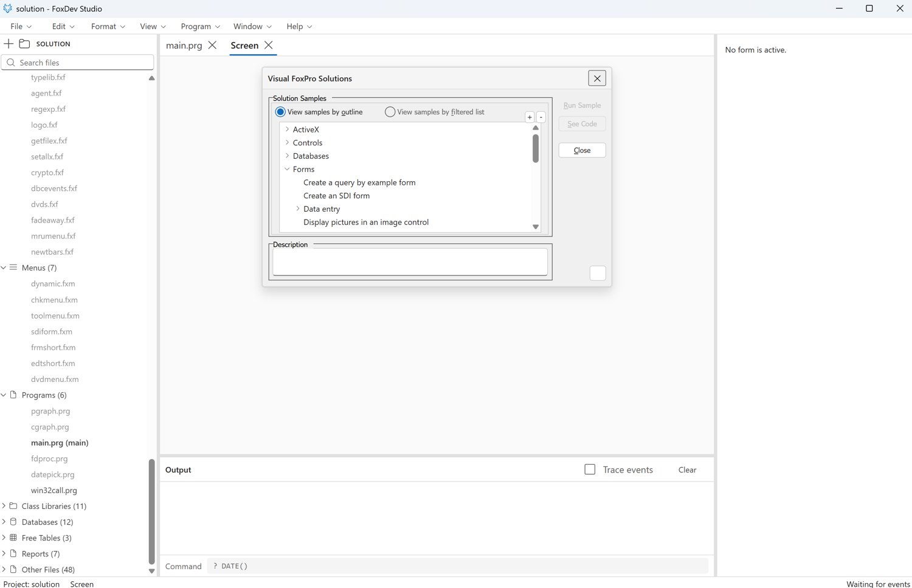Expand the Free Tables (3) group
The height and width of the screenshot is (588, 912).
4,538
